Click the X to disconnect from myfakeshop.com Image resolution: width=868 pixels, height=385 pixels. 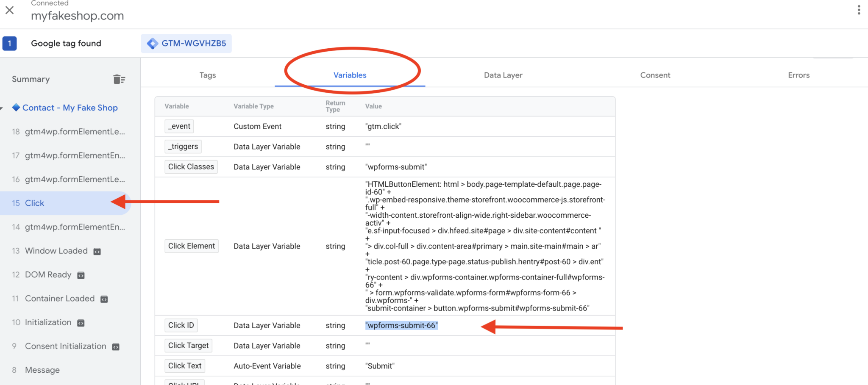[9, 10]
